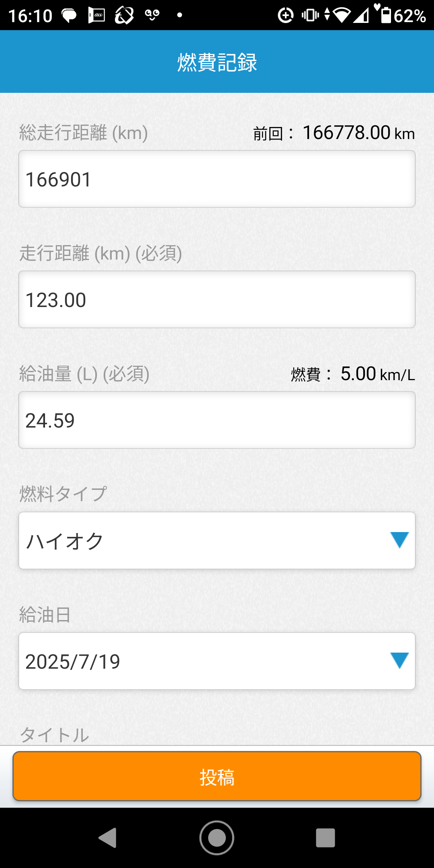Tap the vibrate mode status icon
The image size is (434, 868).
tap(310, 15)
